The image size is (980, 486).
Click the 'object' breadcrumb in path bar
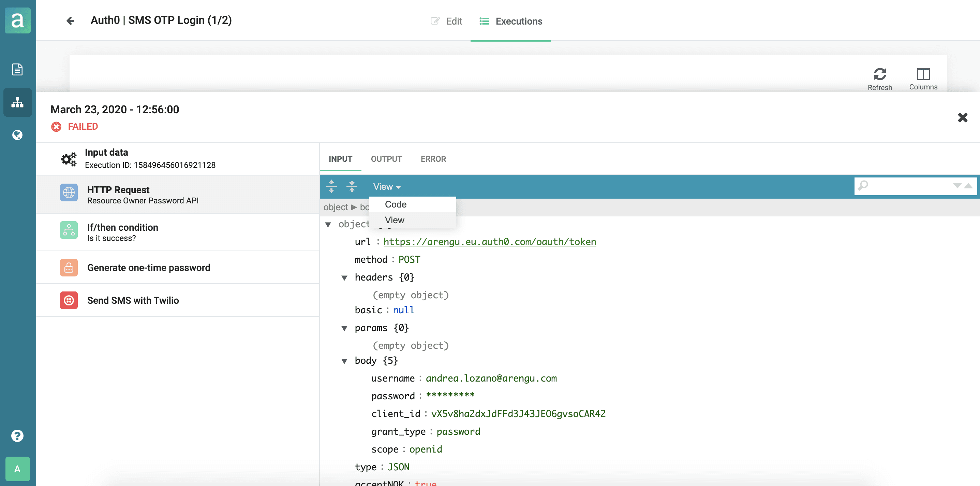coord(336,207)
